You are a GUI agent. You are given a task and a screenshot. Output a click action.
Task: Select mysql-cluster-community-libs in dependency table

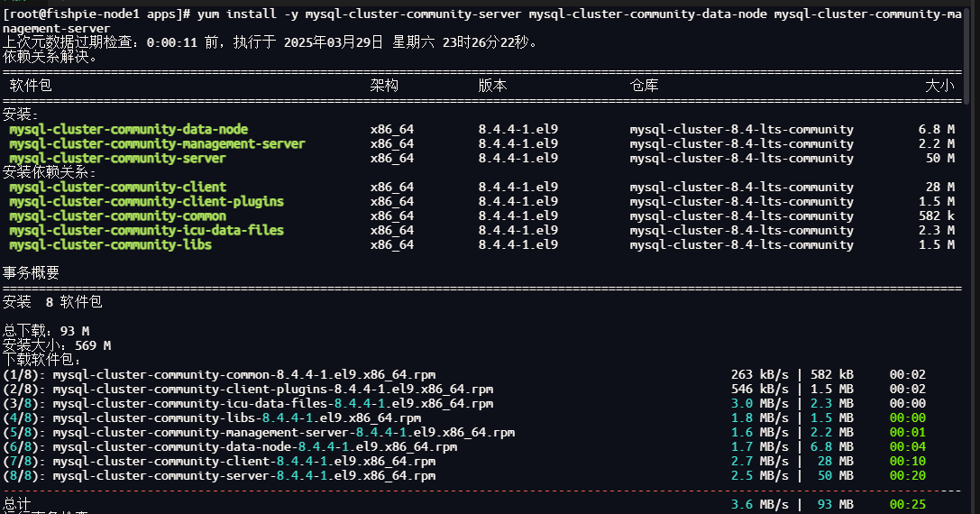(111, 244)
